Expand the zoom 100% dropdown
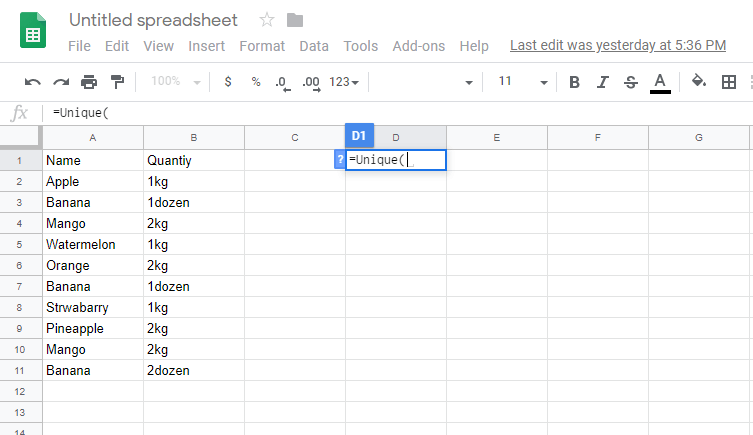Image resolution: width=753 pixels, height=435 pixels. 175,82
